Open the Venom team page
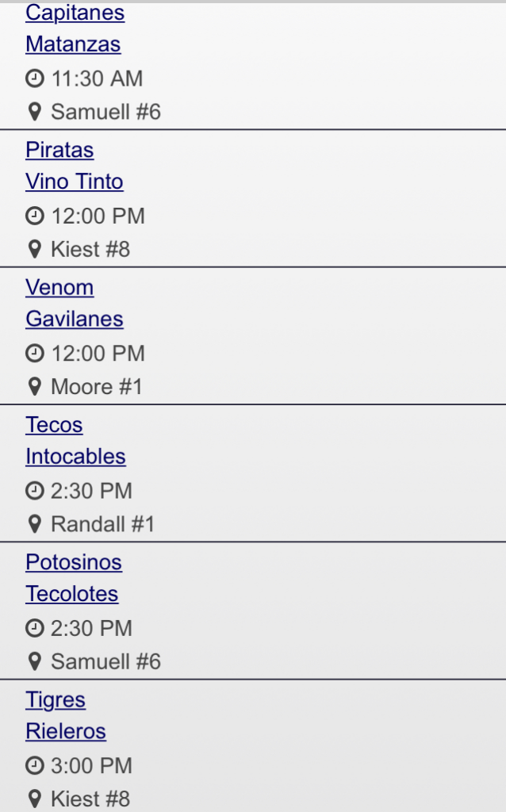The width and height of the screenshot is (506, 812). pyautogui.click(x=59, y=287)
